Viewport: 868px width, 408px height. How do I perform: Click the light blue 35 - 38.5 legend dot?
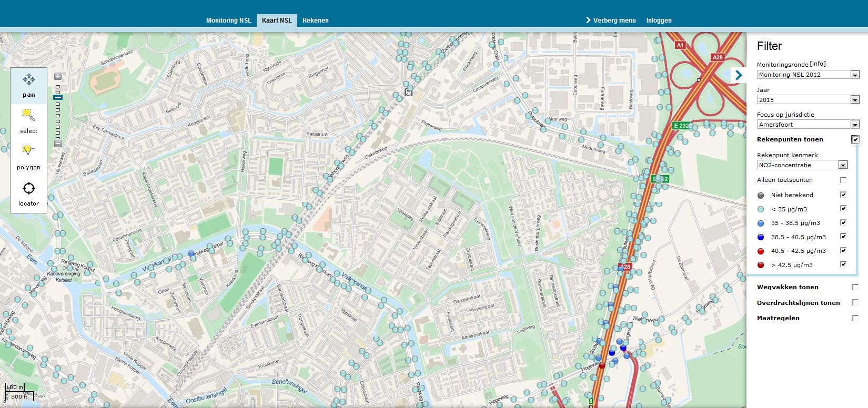[x=761, y=223]
